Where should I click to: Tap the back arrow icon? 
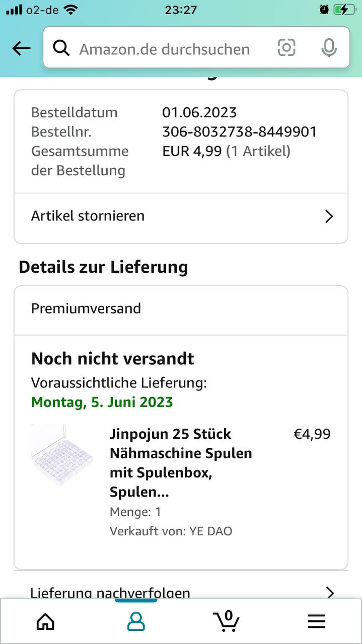[21, 48]
